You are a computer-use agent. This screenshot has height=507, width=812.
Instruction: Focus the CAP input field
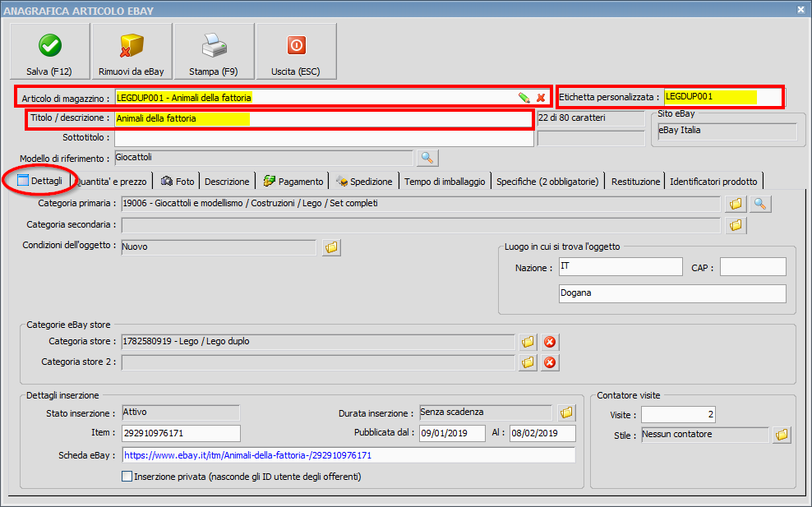pyautogui.click(x=753, y=267)
